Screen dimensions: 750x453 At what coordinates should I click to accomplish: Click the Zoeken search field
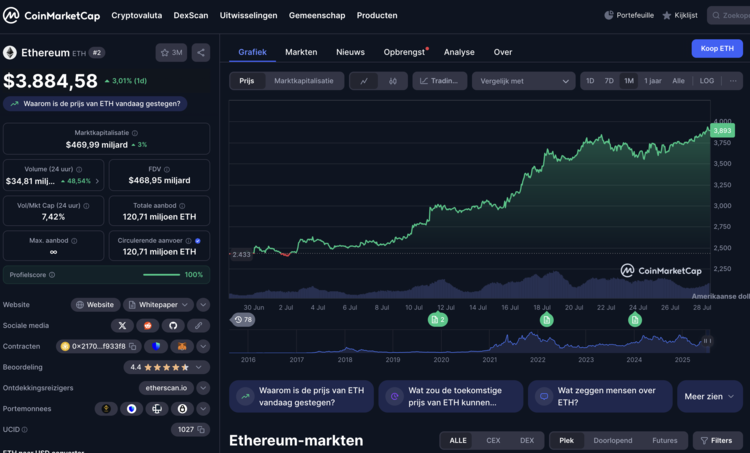click(x=729, y=15)
